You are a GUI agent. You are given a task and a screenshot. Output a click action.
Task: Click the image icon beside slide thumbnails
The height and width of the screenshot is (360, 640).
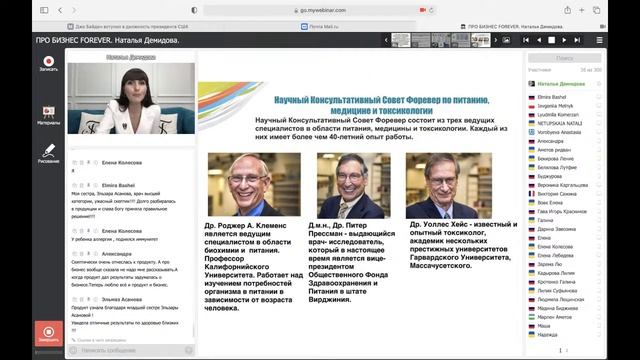506,40
